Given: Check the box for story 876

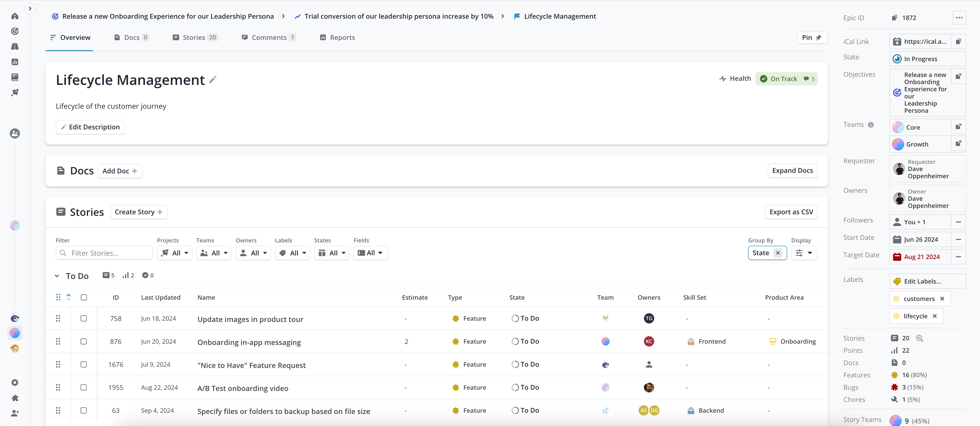Looking at the screenshot, I should (x=84, y=341).
